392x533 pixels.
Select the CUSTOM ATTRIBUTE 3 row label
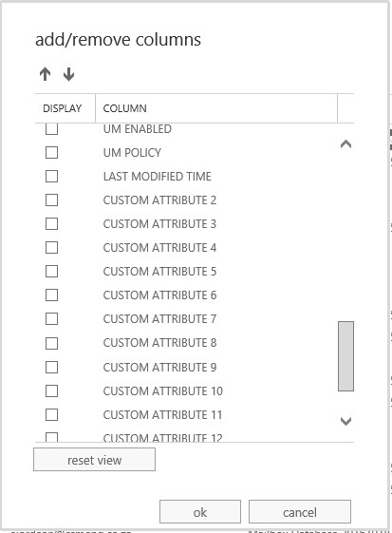[159, 224]
